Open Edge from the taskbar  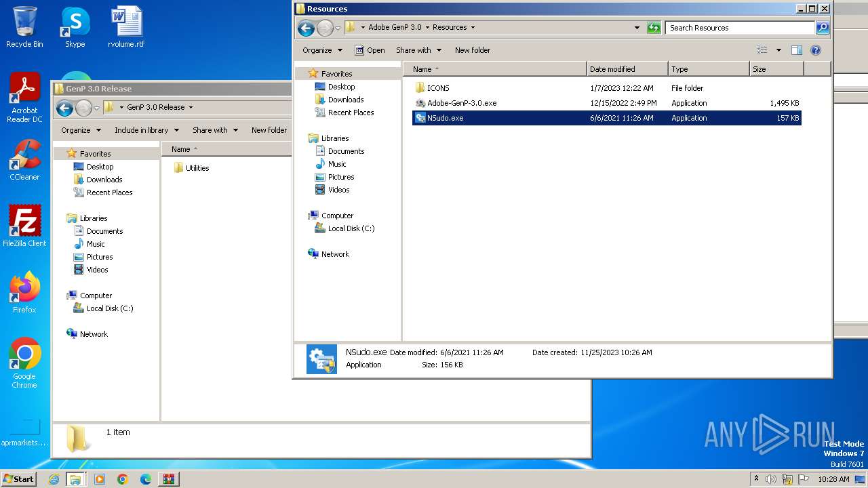coord(146,479)
